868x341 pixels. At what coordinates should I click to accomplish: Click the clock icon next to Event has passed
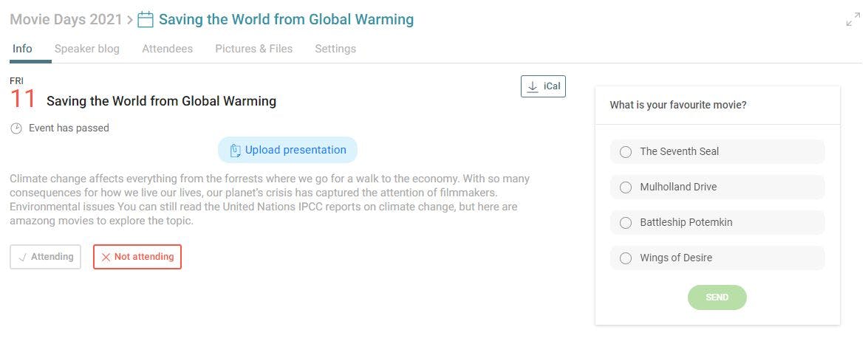pyautogui.click(x=16, y=128)
